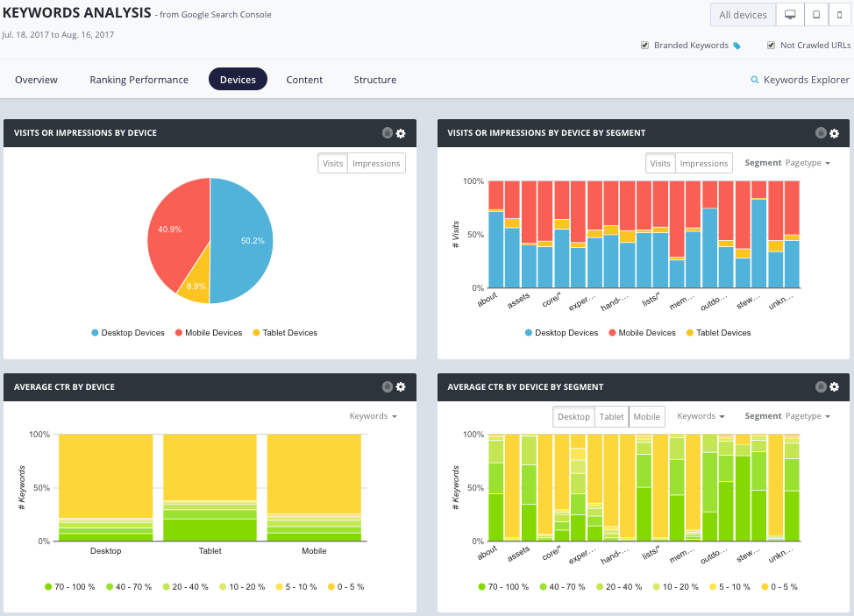The width and height of the screenshot is (854, 616).
Task: Click the blue tag icon beside Branded Keywords
Action: (x=737, y=46)
